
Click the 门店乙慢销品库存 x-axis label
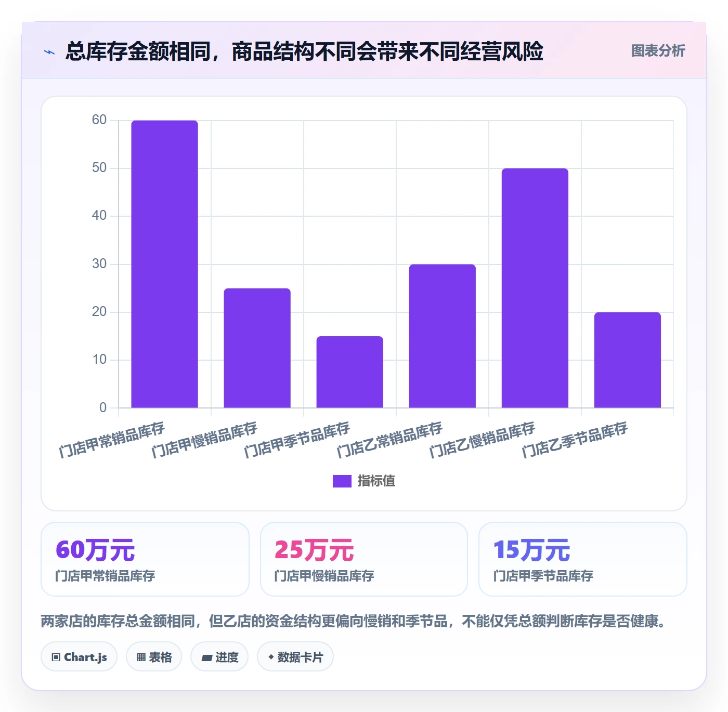coord(482,440)
